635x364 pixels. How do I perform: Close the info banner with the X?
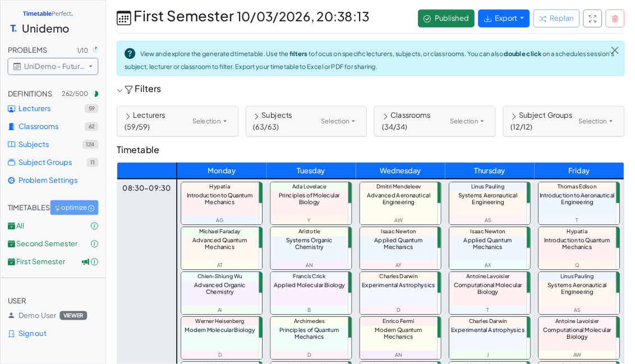615,50
